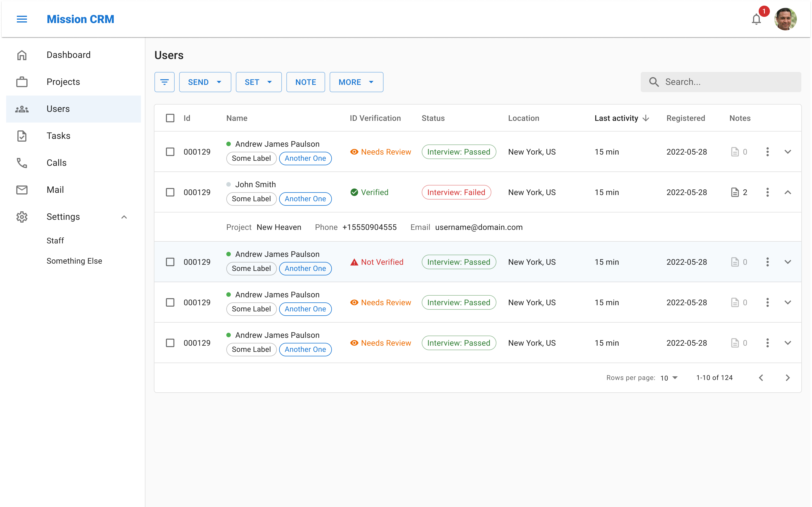Click the NOTE button
This screenshot has width=812, height=507.
[x=305, y=82]
